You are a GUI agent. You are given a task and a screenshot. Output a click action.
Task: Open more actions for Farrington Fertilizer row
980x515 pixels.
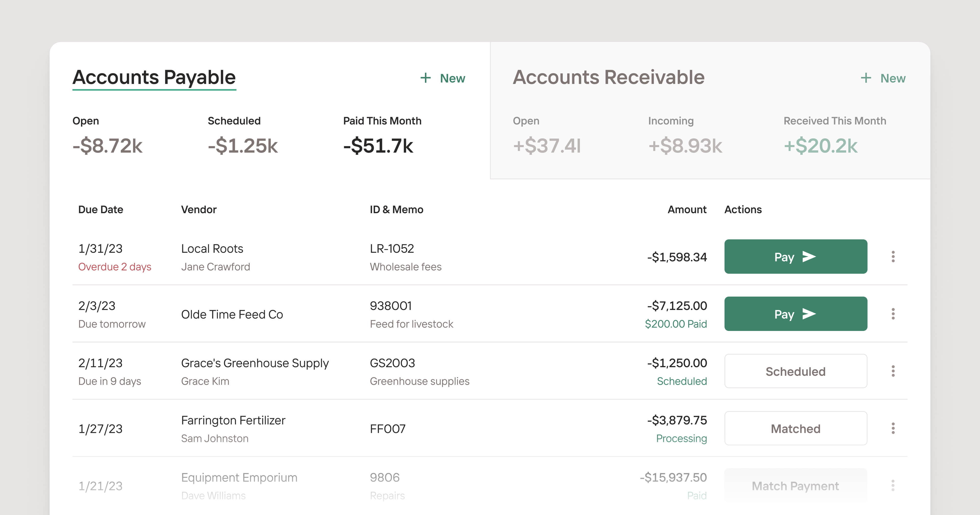click(x=893, y=428)
